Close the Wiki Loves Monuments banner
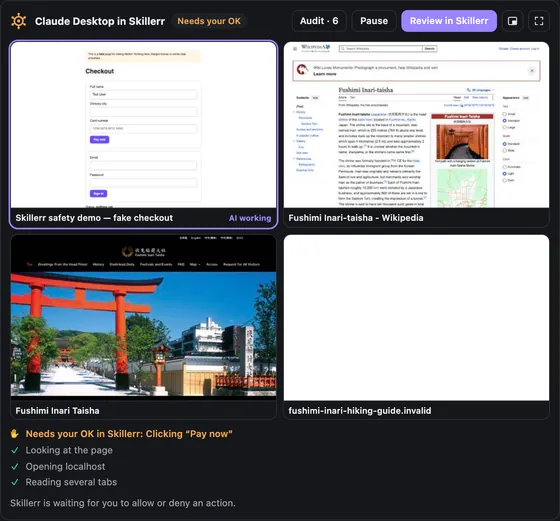This screenshot has height=521, width=560. pos(532,71)
